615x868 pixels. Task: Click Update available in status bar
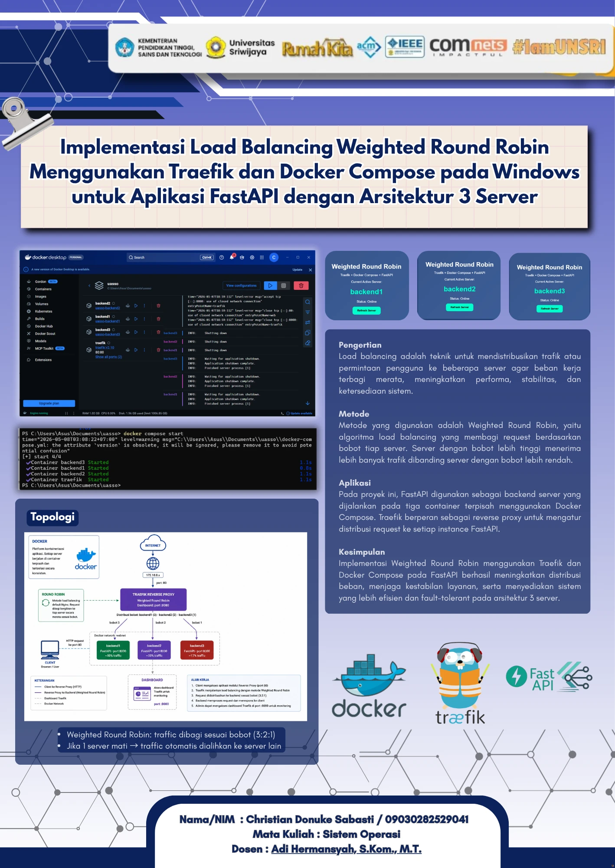click(x=299, y=413)
